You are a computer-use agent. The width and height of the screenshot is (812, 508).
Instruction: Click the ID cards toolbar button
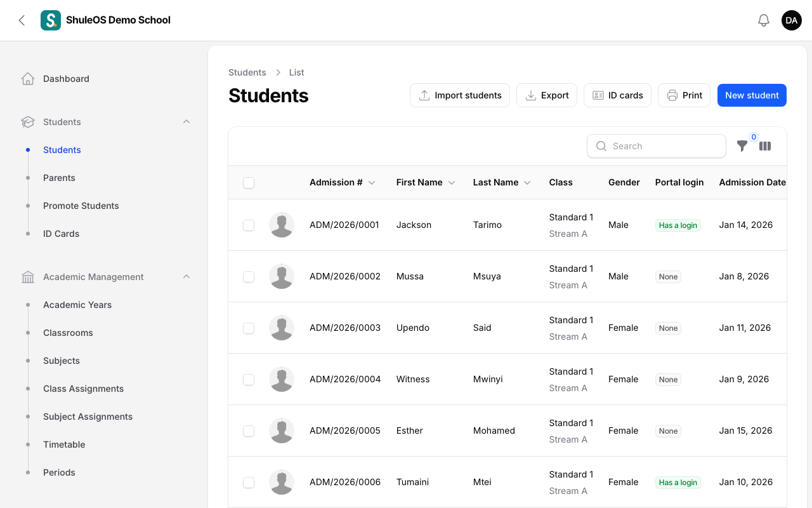[x=617, y=95]
